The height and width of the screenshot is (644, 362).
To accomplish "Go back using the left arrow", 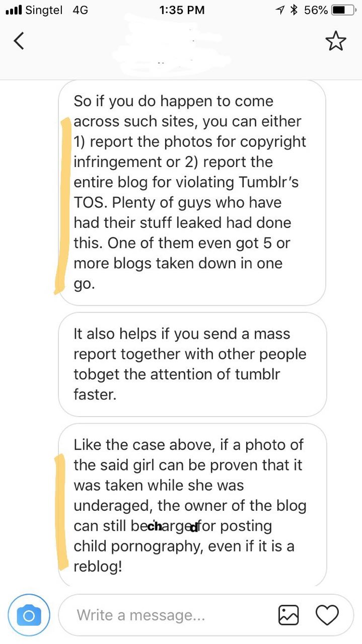I will [19, 41].
